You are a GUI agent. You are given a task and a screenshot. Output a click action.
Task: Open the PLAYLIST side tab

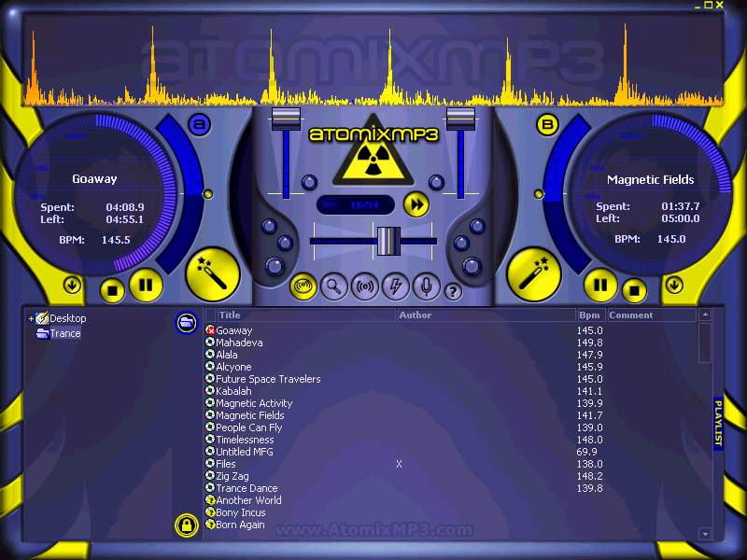[x=718, y=423]
